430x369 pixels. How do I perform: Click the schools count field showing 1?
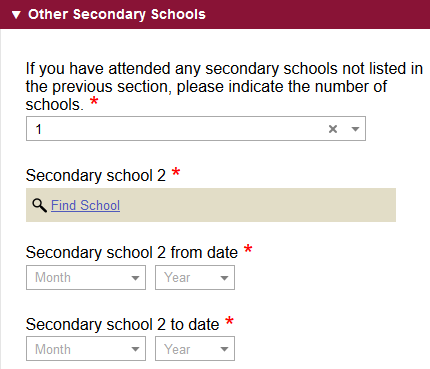[196, 129]
